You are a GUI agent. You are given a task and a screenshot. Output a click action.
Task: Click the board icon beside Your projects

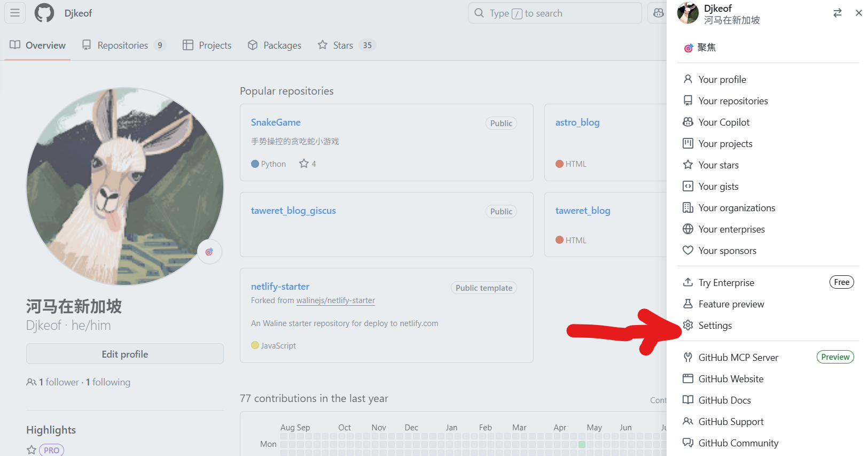688,143
